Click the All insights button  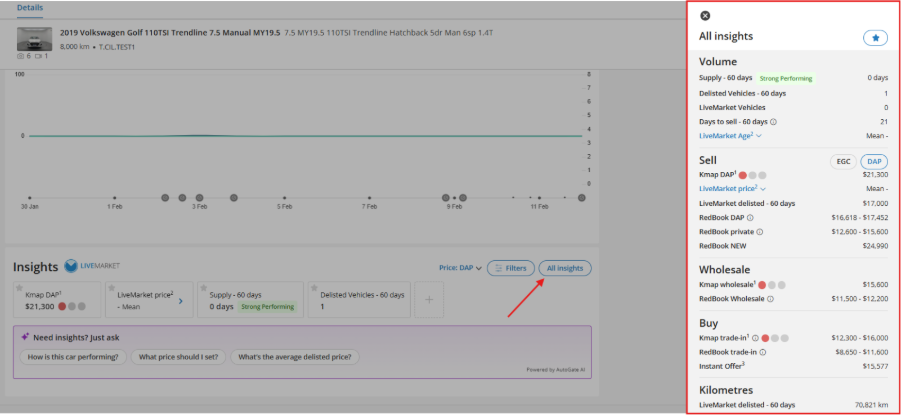(x=564, y=268)
